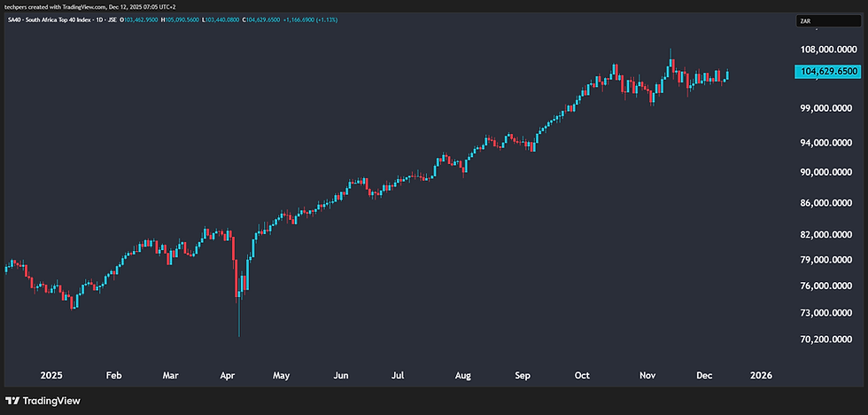Open the ZAR currency selector
The height and width of the screenshot is (415, 868).
coord(828,21)
